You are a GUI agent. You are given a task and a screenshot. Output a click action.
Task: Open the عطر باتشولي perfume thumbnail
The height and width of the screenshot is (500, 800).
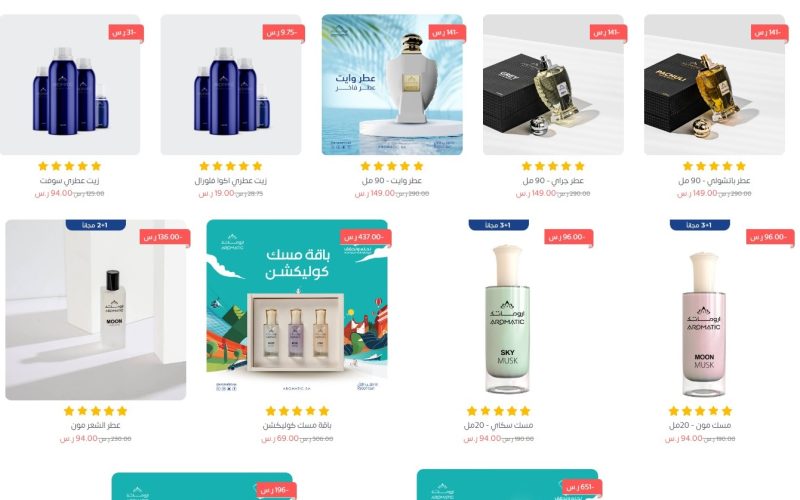(714, 85)
